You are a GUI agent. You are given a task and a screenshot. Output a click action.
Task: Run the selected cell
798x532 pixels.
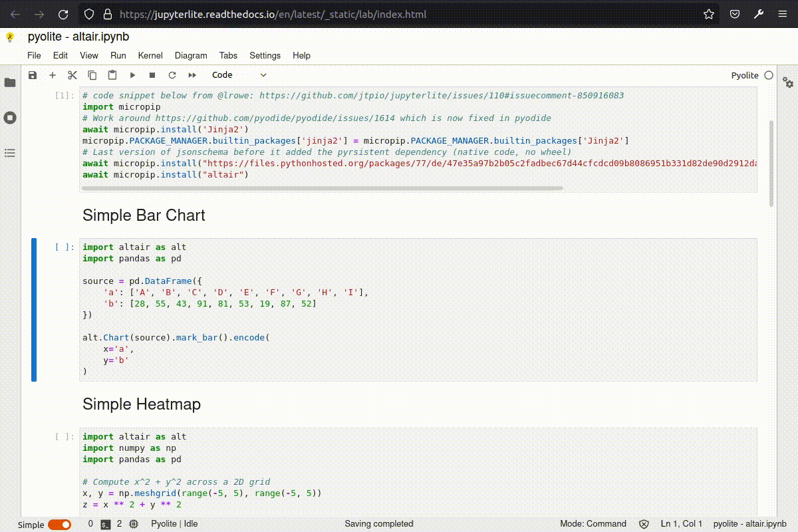pos(132,75)
